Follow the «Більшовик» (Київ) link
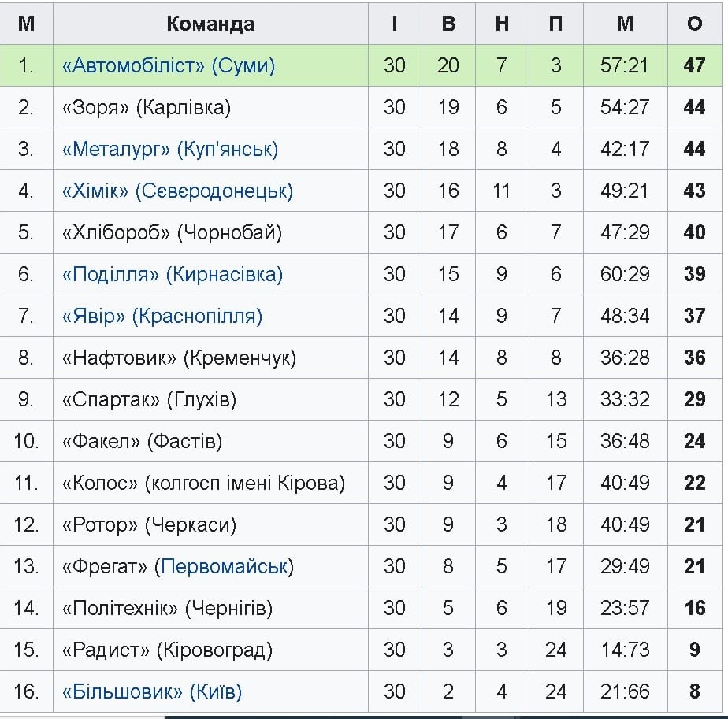Image resolution: width=728 pixels, height=719 pixels. tap(152, 691)
